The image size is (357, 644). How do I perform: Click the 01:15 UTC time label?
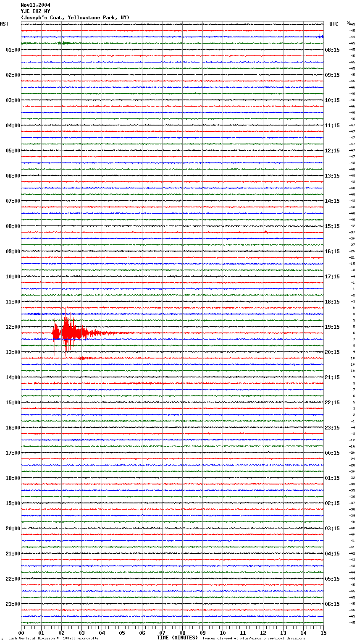pyautogui.click(x=332, y=478)
